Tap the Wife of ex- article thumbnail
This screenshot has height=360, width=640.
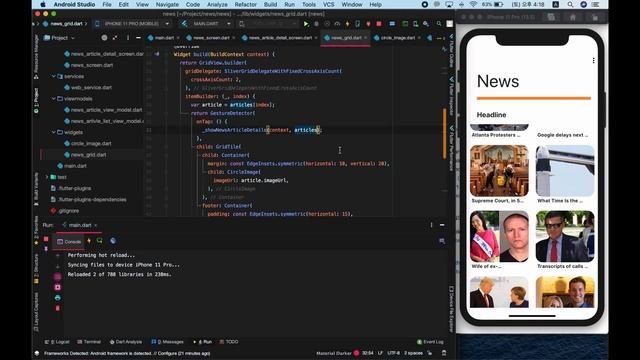(x=499, y=236)
